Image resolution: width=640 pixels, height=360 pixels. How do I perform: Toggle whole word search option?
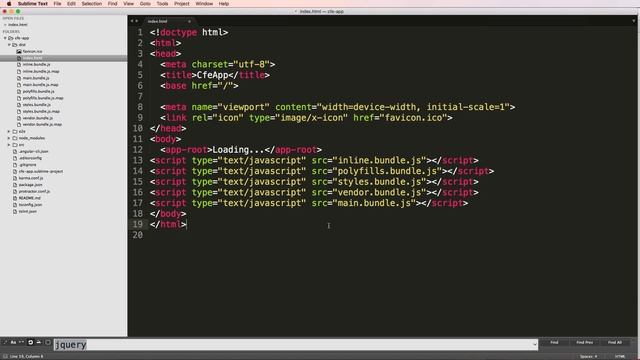22,342
